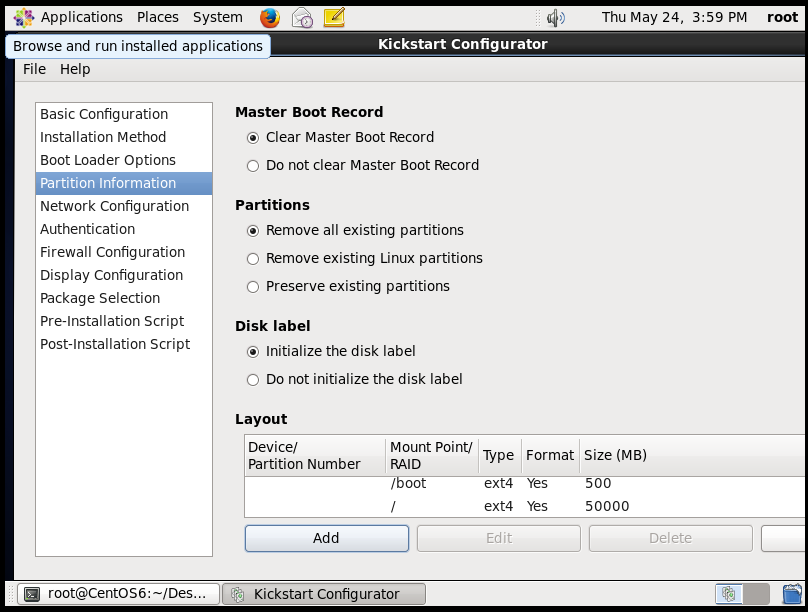Click ext4 type in the /boot row
Viewport: 808px width, 612px height.
(x=498, y=483)
